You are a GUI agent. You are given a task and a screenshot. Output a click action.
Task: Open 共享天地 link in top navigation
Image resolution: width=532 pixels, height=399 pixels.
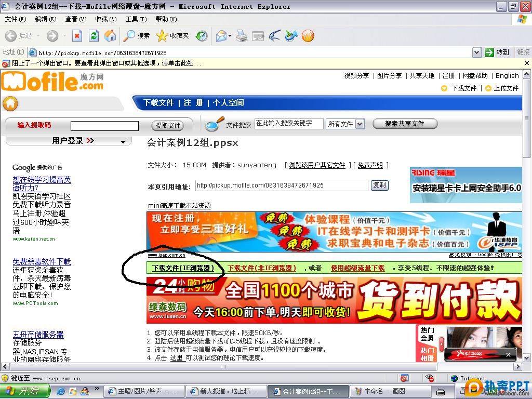click(422, 76)
